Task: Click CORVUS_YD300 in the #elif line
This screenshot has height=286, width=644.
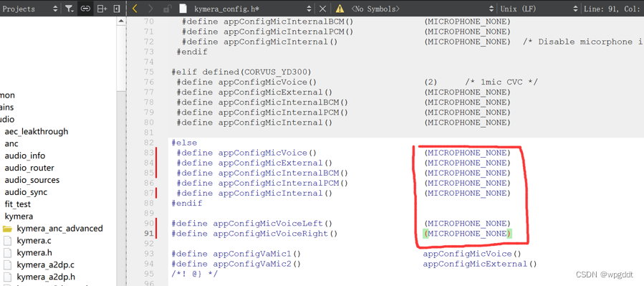Action: (278, 72)
